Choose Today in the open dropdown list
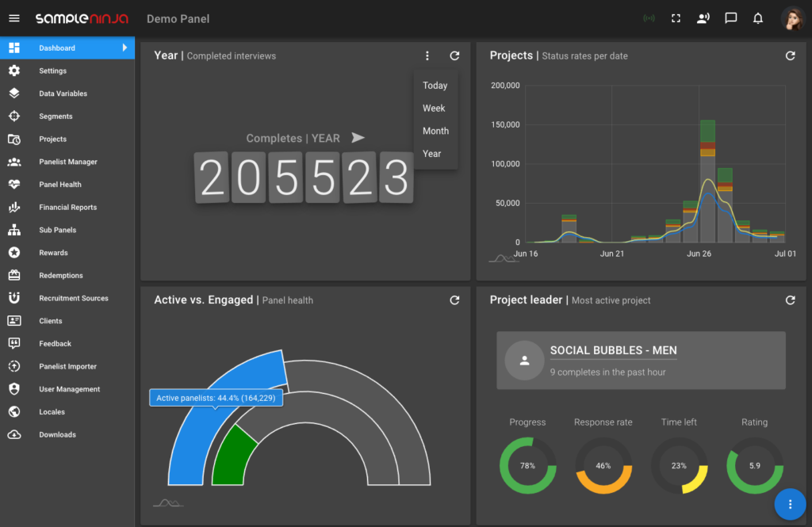Viewport: 812px width, 527px height. (435, 85)
